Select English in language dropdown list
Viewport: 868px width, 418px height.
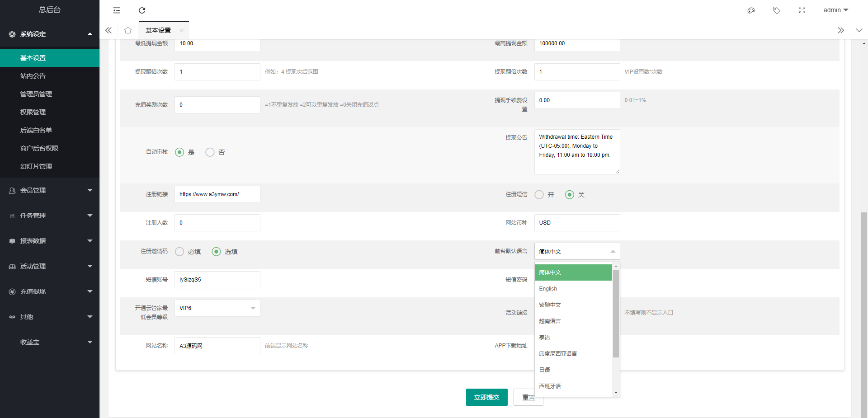tap(573, 289)
